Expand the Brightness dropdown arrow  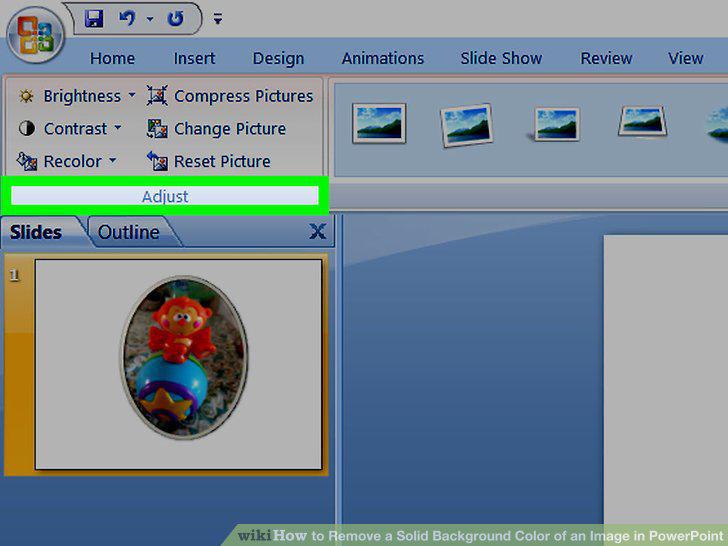click(132, 96)
